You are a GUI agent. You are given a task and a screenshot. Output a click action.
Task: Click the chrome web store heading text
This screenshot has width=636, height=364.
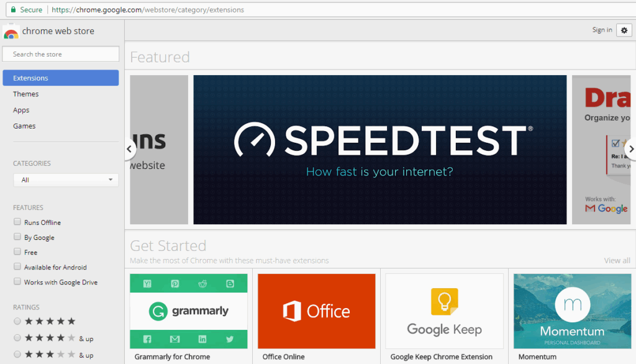point(58,31)
